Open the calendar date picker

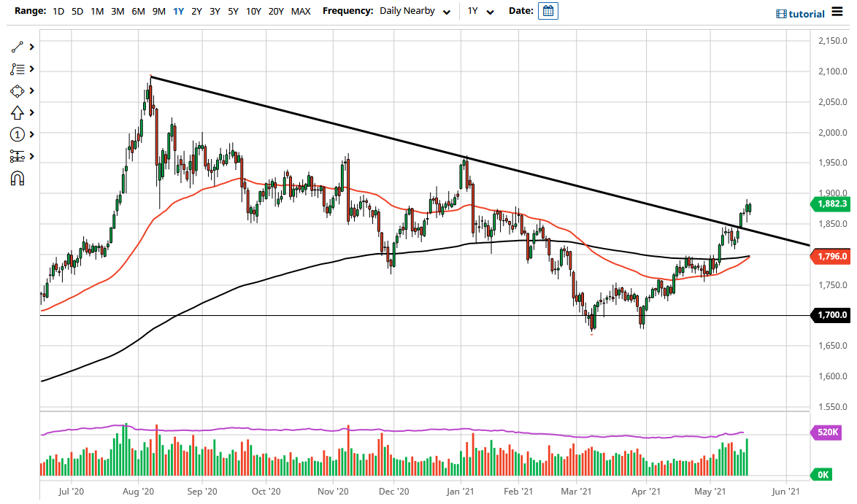tap(547, 11)
